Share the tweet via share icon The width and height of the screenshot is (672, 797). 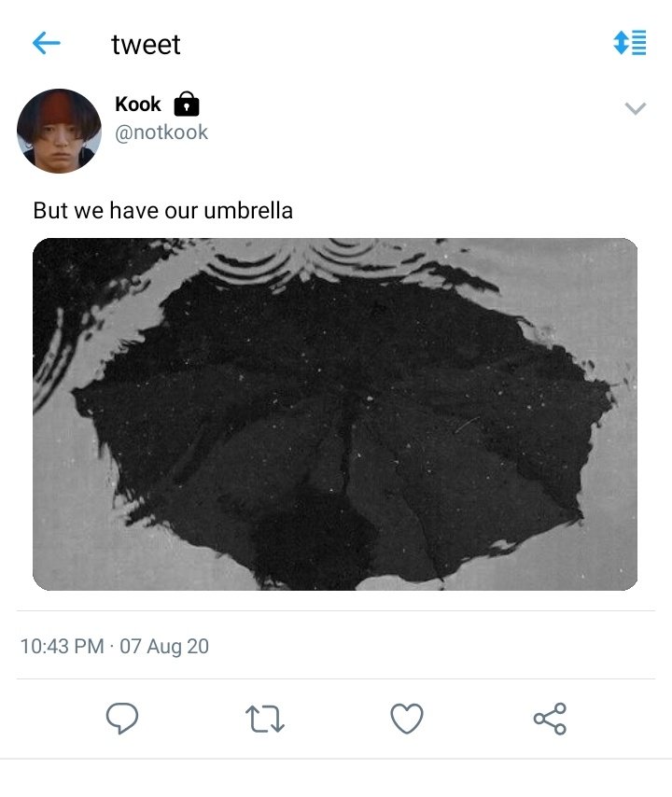coord(550,719)
